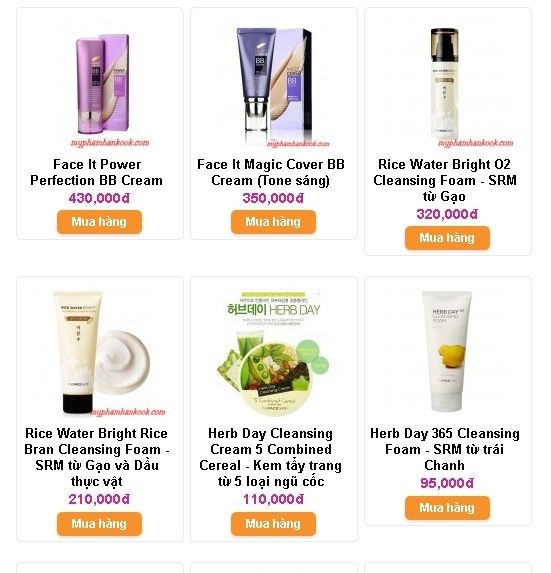Open Herb Day 365 lemon foam image
Screen dimensions: 551x573
448,353
